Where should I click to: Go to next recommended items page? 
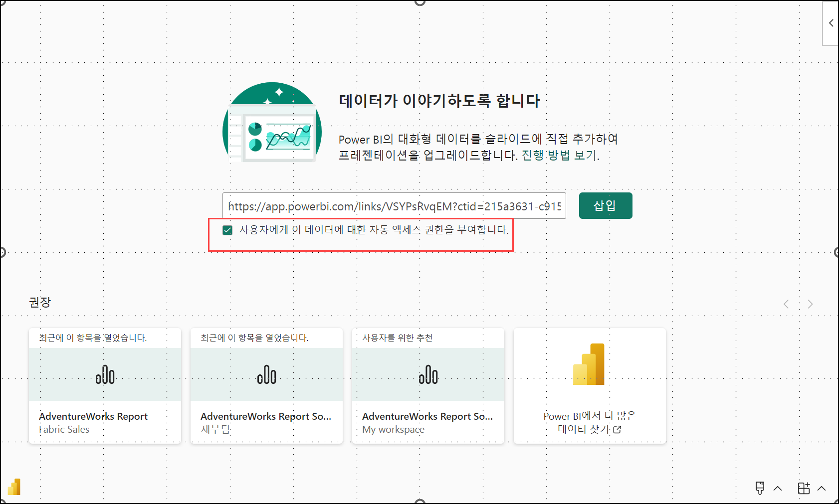point(810,304)
